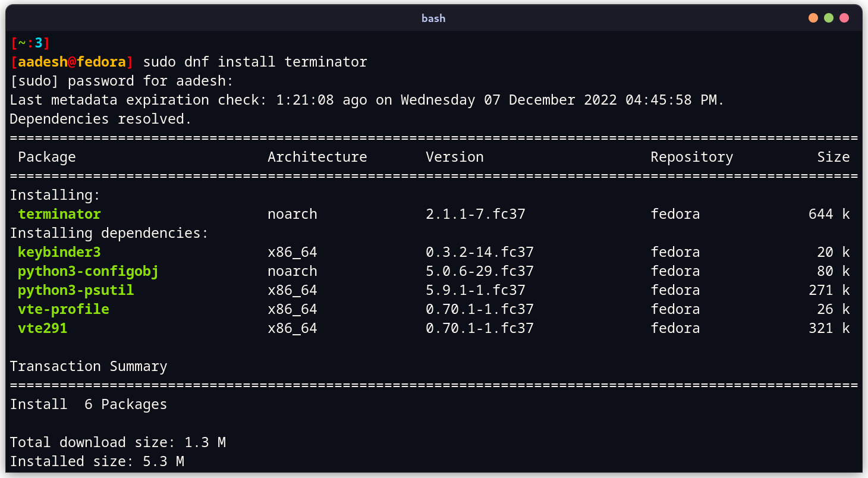Select the Package column header
Screen dimensions: 868x478
(x=46, y=156)
